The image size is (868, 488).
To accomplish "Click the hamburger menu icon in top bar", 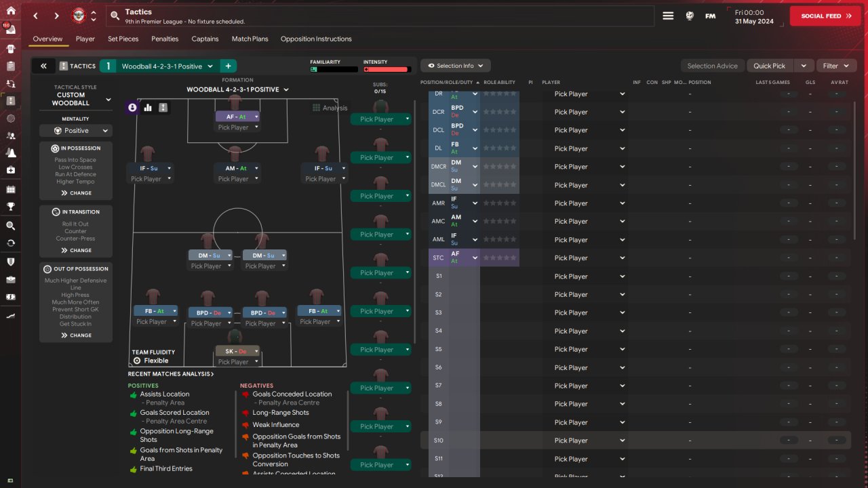I will tap(668, 16).
